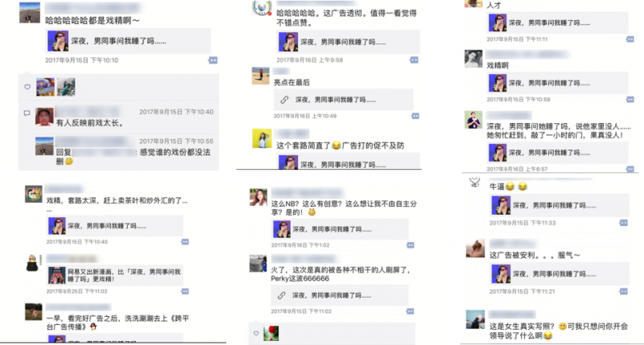644x345 pixels.
Task: Click avatar of user who posted 戏精啊
Action: 473,59
